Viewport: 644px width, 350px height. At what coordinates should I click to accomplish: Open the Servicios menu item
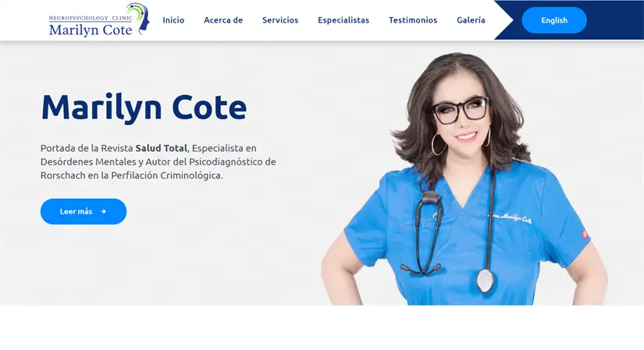(x=280, y=20)
